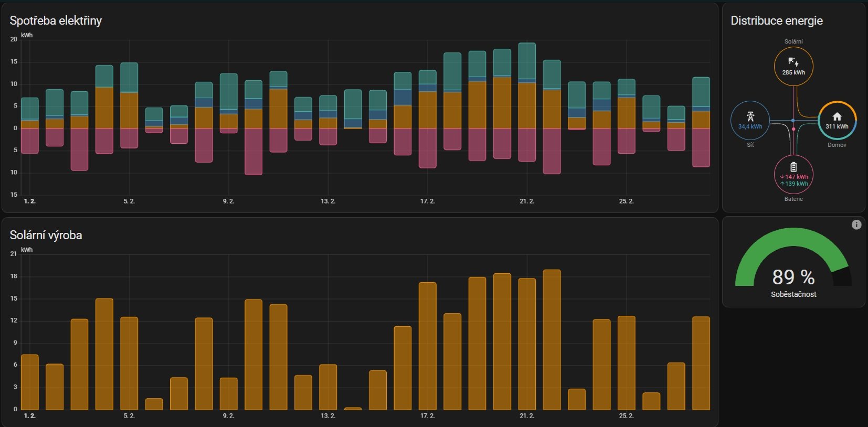
Task: Select the 285 kWh solar production value
Action: tap(793, 72)
